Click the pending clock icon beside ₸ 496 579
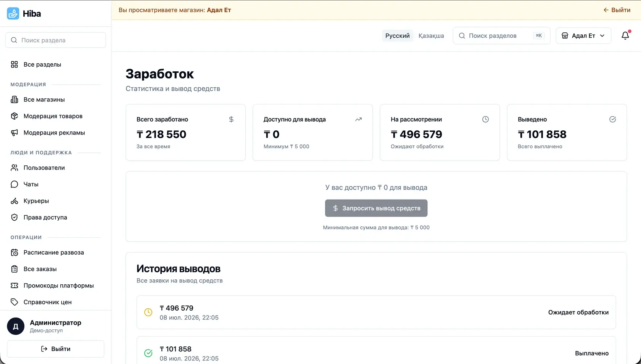 tap(148, 312)
